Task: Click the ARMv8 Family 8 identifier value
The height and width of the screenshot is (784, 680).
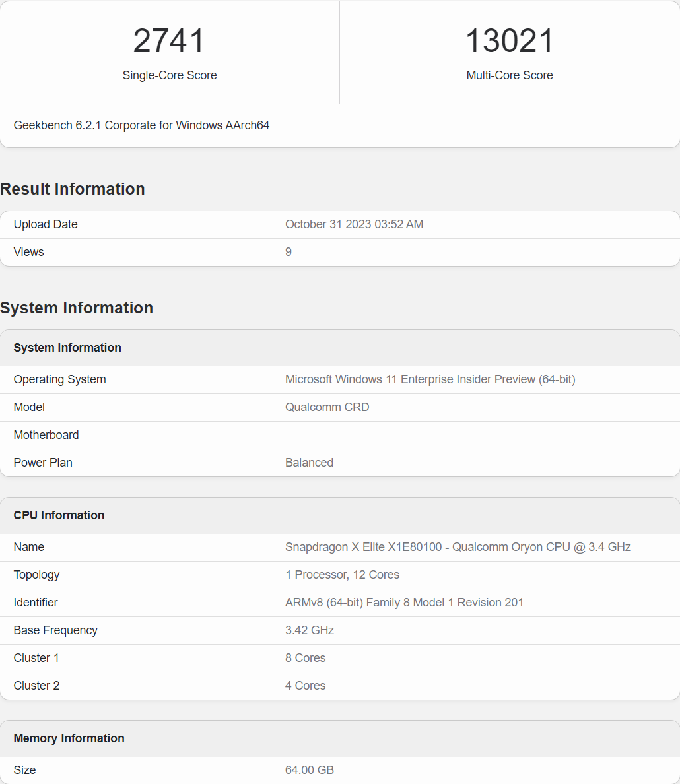Action: [x=404, y=603]
